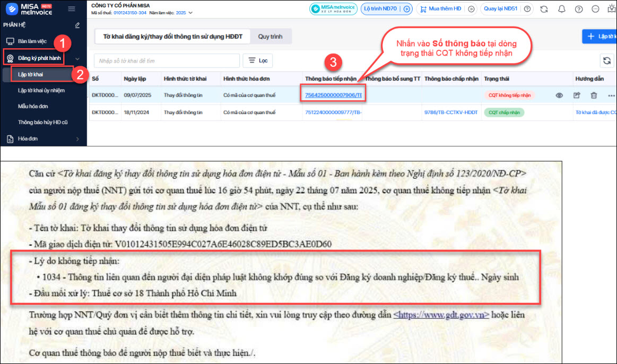
Task: Click the table refresh icon above Hướng dẫn column
Action: click(606, 60)
